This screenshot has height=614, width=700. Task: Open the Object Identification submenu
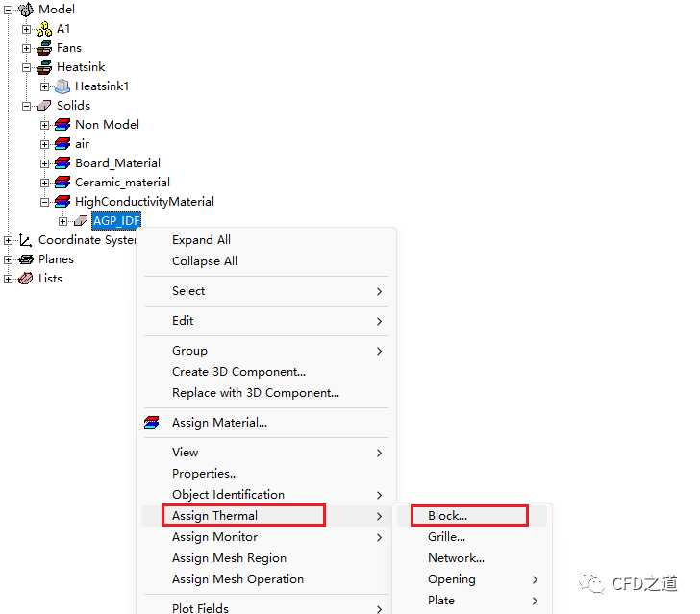(x=266, y=495)
